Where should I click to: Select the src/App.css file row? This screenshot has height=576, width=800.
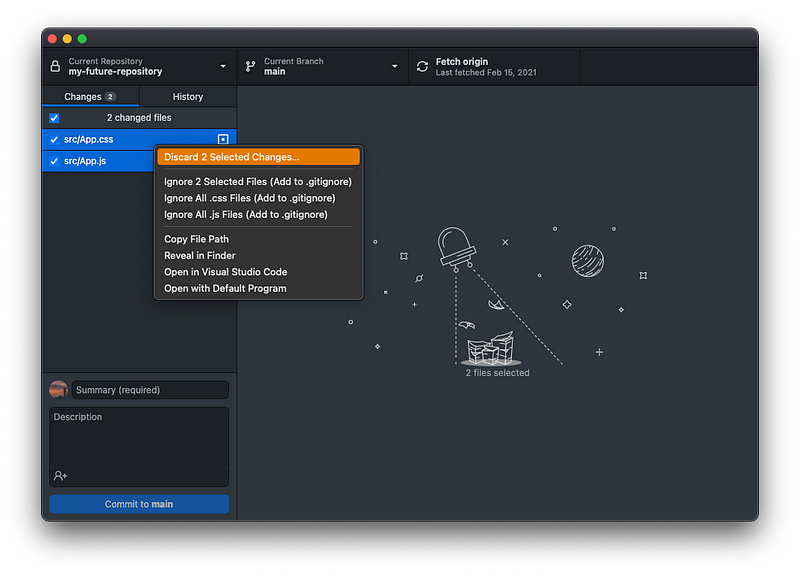click(x=139, y=139)
